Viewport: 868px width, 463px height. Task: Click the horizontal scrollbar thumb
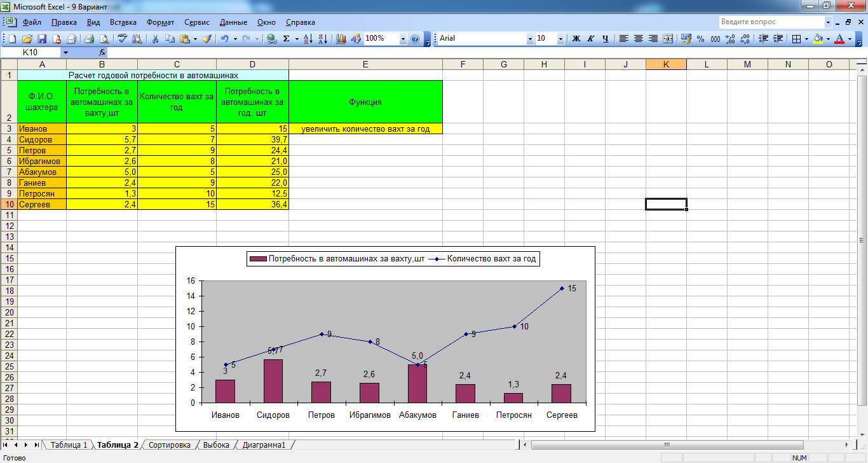click(667, 445)
